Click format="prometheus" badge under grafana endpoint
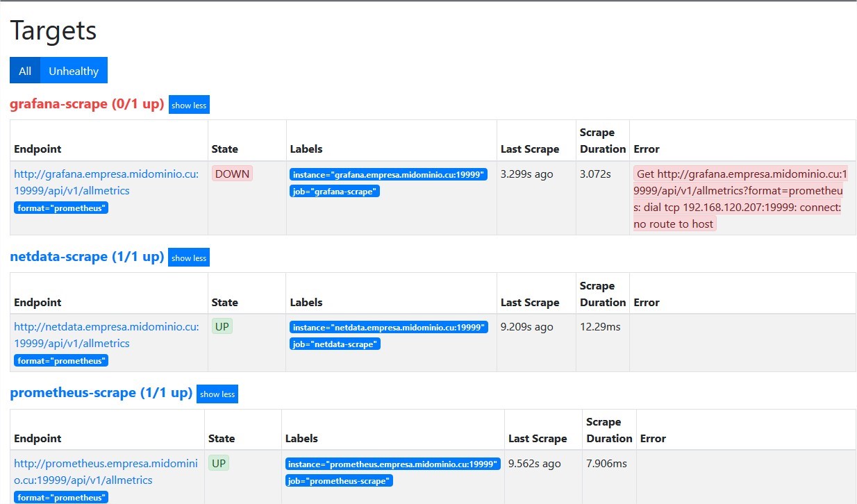Viewport: 857px width, 504px height. pyautogui.click(x=61, y=208)
